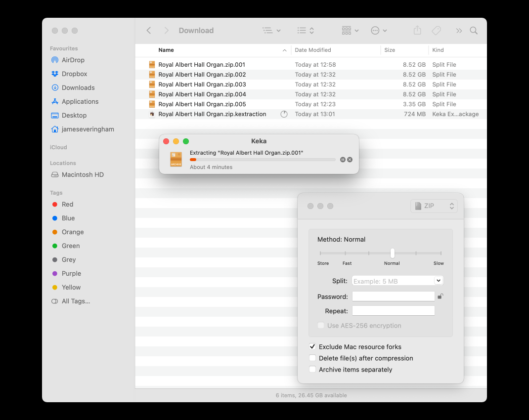529x420 pixels.
Task: Toggle password visibility lock icon
Action: pyautogui.click(x=441, y=296)
